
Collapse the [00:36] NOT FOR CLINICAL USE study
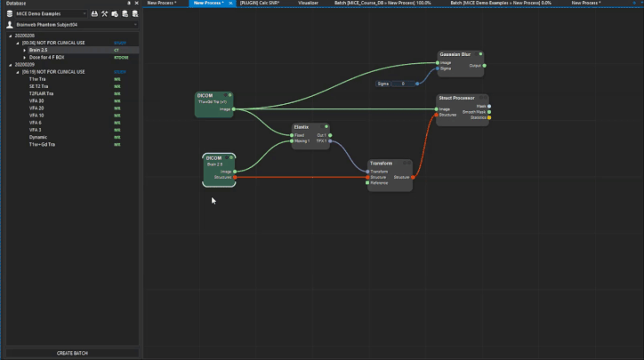coord(18,43)
